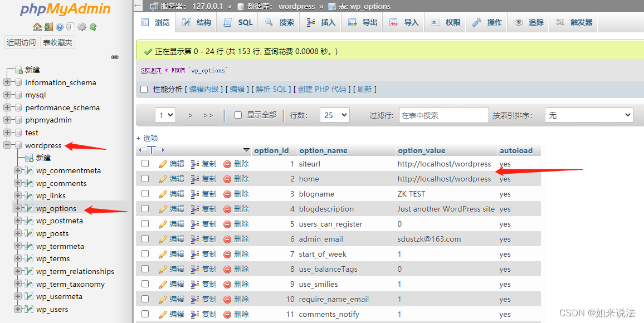
Task: Click the 解析 SQL explain link
Action: click(x=271, y=89)
